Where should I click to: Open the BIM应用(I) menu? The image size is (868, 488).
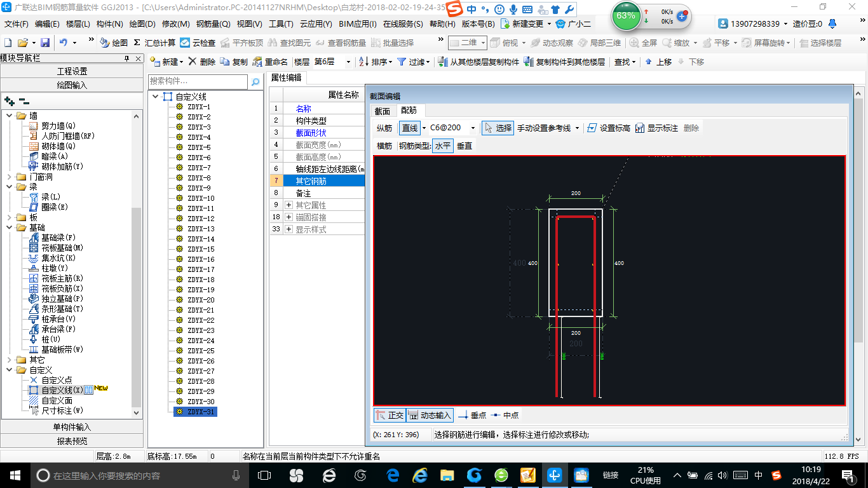358,24
